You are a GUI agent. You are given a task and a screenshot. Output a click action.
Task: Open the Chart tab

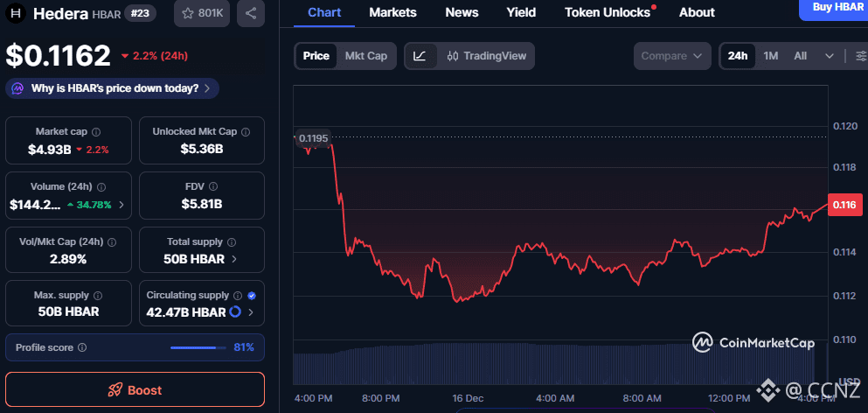[324, 12]
